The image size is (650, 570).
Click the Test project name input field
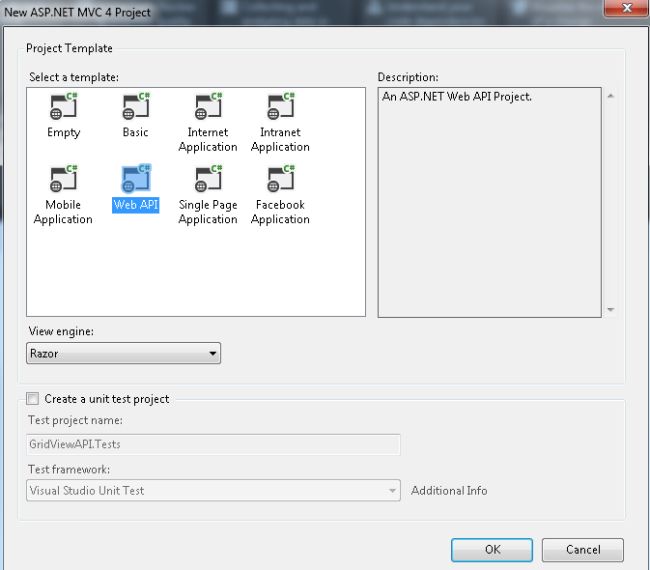pyautogui.click(x=213, y=444)
